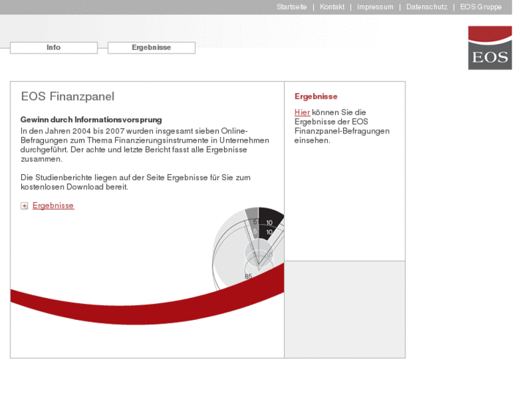Click the red arrow icon beside Ergebnisse
The height and width of the screenshot is (399, 532).
(x=24, y=206)
